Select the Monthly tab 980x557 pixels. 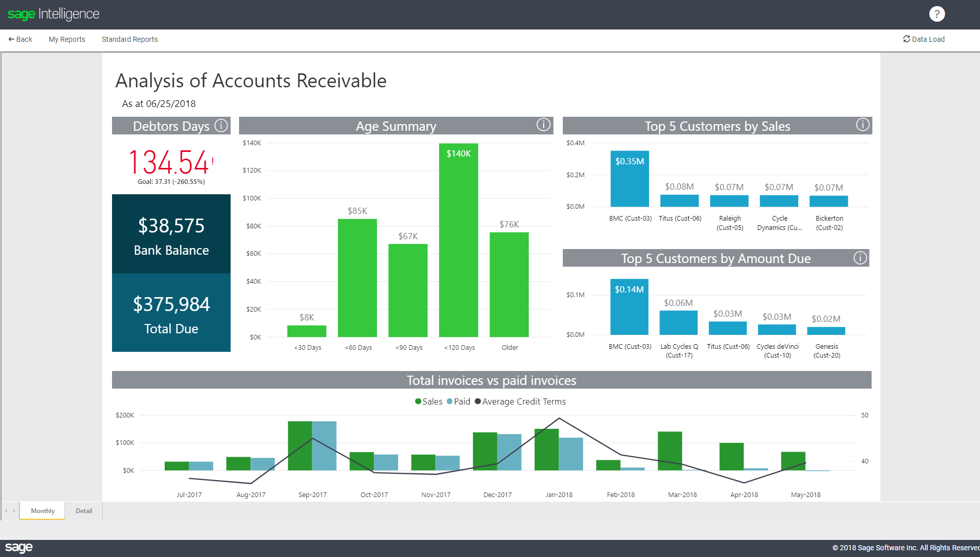[42, 510]
